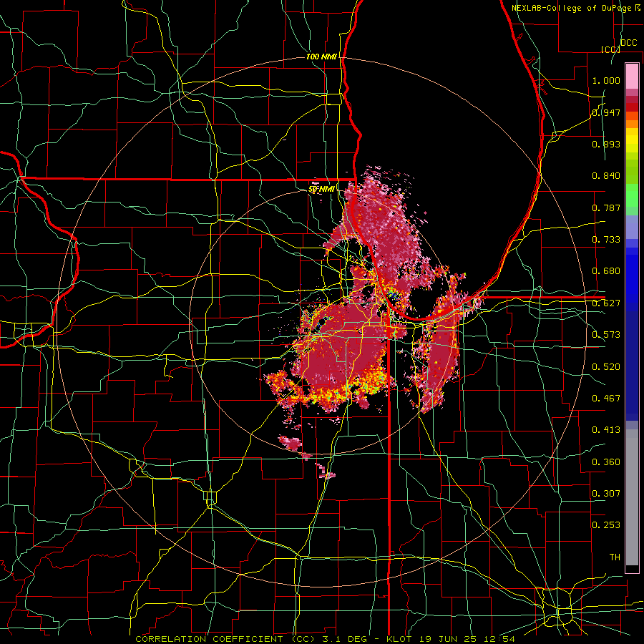Screen dimensions: 644x644
Task: Select the 0.307 scale value
Action: [606, 494]
